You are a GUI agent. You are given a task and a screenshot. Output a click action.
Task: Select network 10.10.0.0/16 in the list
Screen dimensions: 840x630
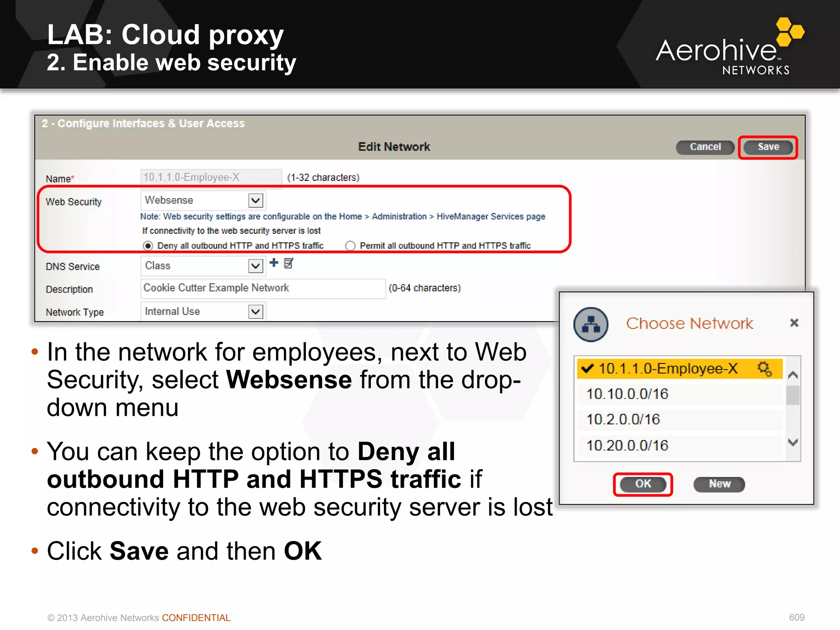pos(680,394)
